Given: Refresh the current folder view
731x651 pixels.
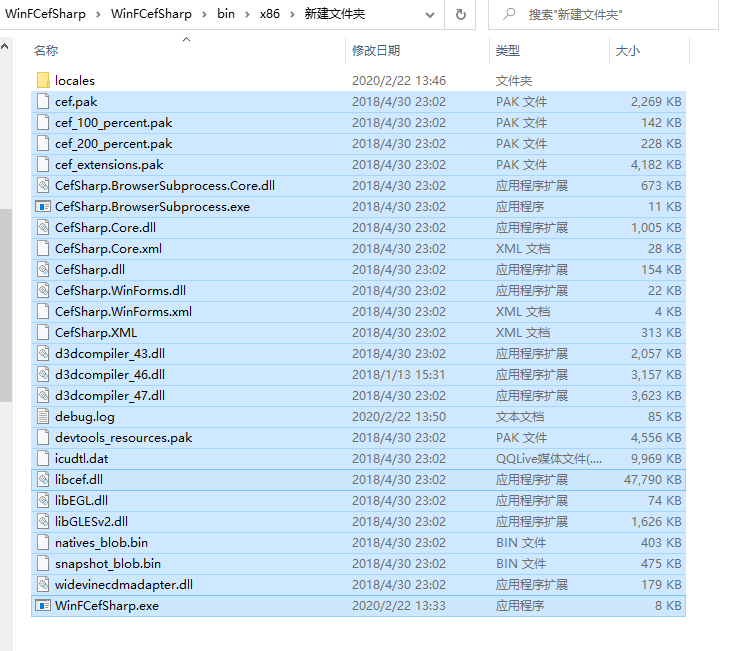Looking at the screenshot, I should [x=460, y=14].
